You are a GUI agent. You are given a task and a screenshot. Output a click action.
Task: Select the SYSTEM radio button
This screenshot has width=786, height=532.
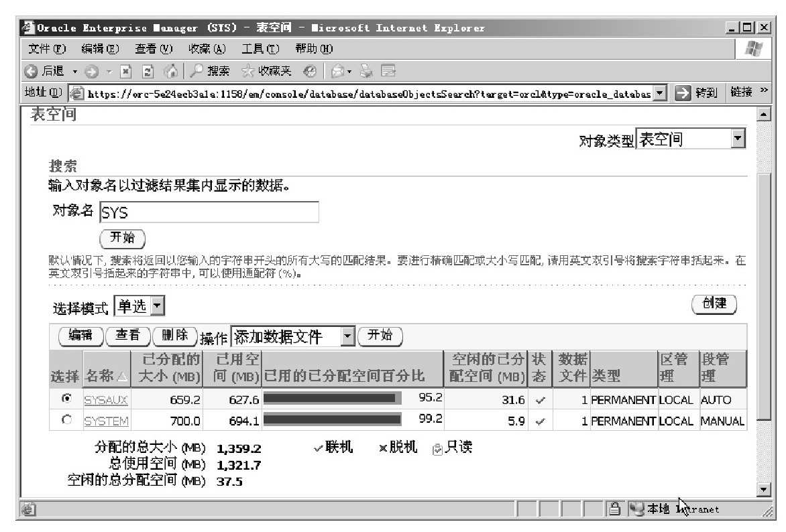coord(66,420)
